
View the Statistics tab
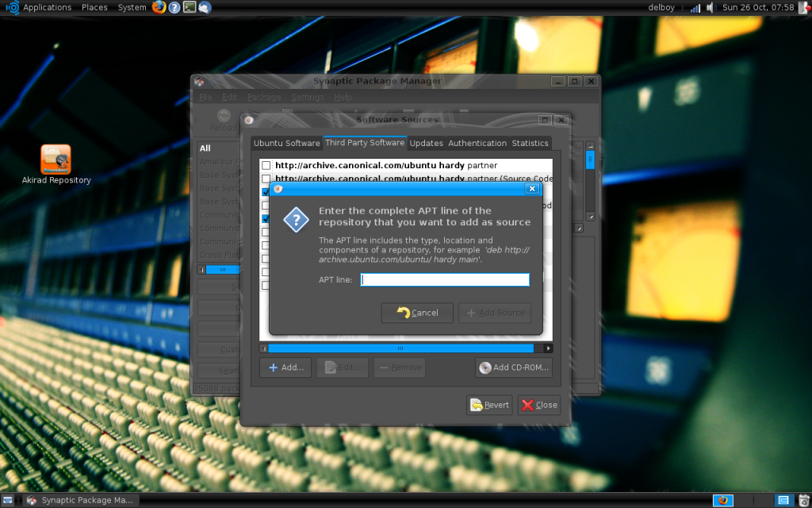coord(530,143)
